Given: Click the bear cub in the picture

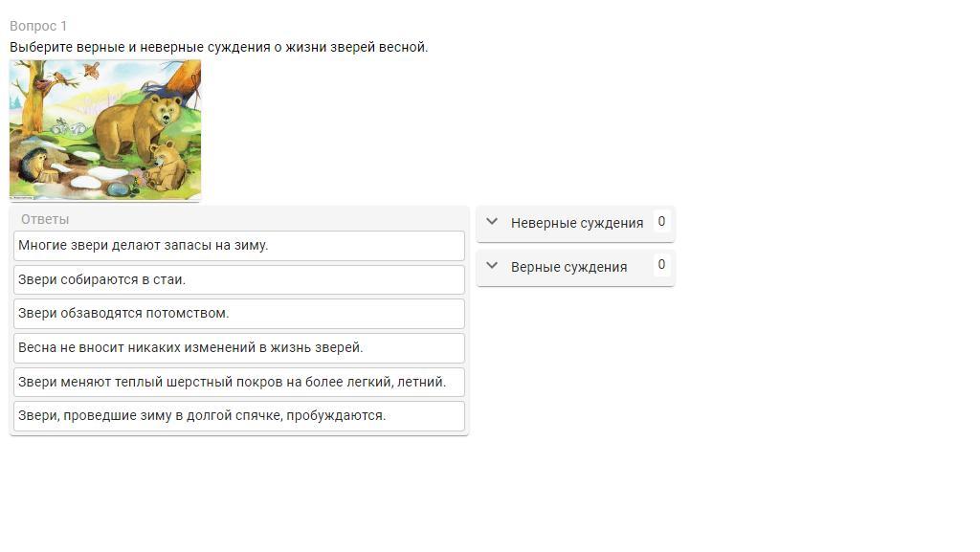Looking at the screenshot, I should coord(167,165).
